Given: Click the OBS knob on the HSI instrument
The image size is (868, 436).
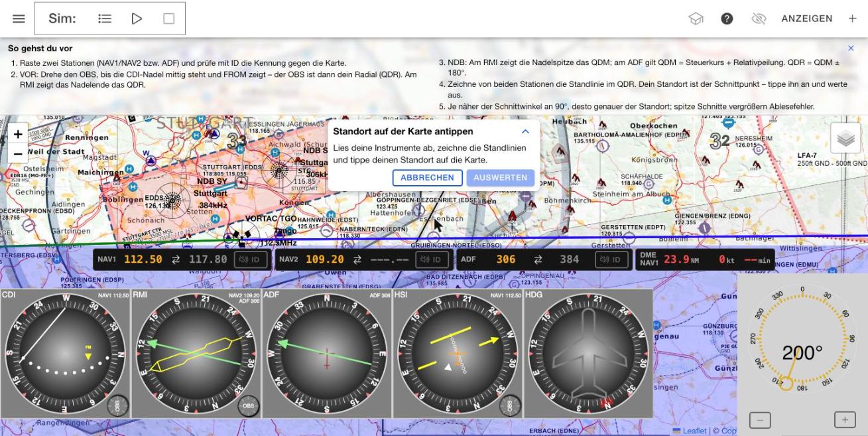Looking at the screenshot, I should [509, 405].
